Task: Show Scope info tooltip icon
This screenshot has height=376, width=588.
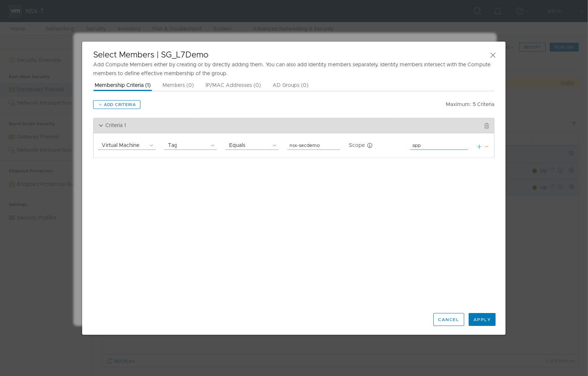Action: pos(370,145)
